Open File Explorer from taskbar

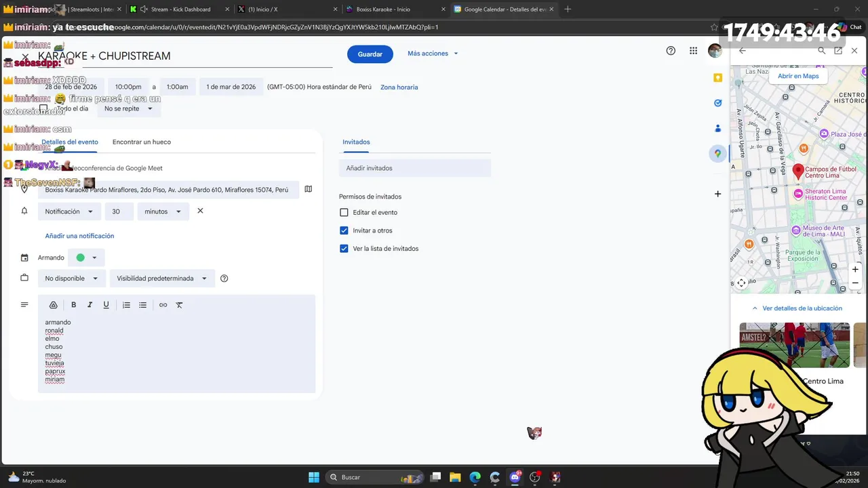coord(455,477)
